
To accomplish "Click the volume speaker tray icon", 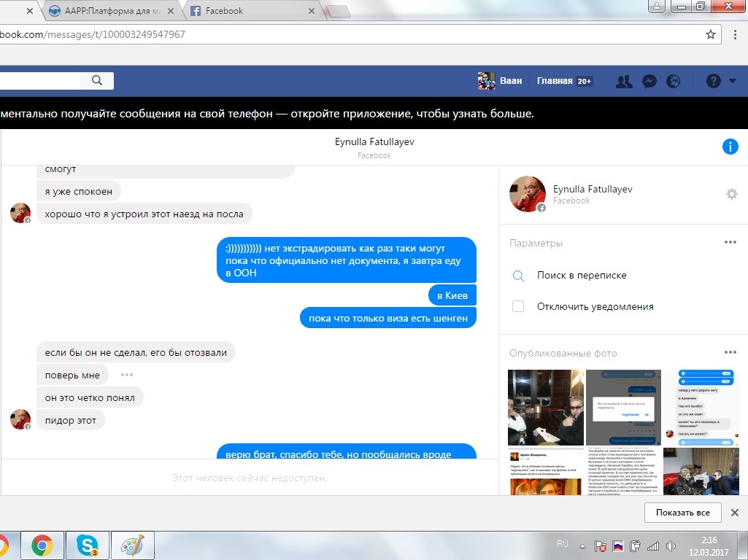I will [671, 546].
